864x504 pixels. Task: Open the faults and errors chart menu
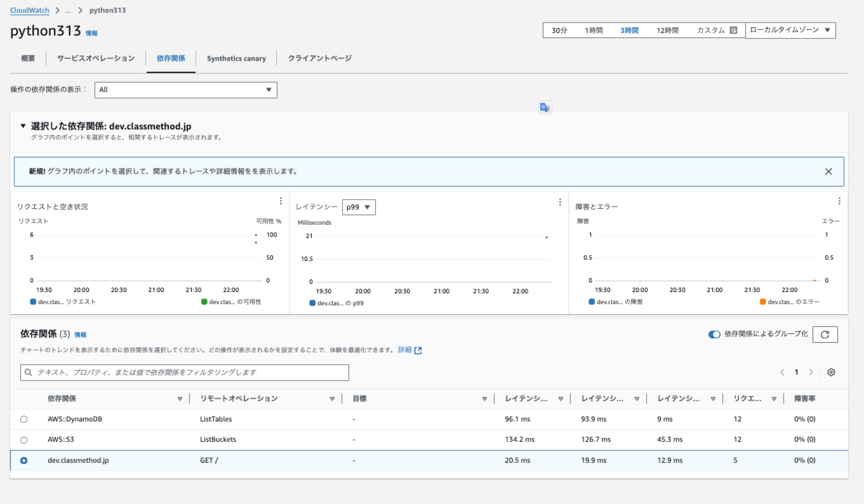pyautogui.click(x=839, y=201)
